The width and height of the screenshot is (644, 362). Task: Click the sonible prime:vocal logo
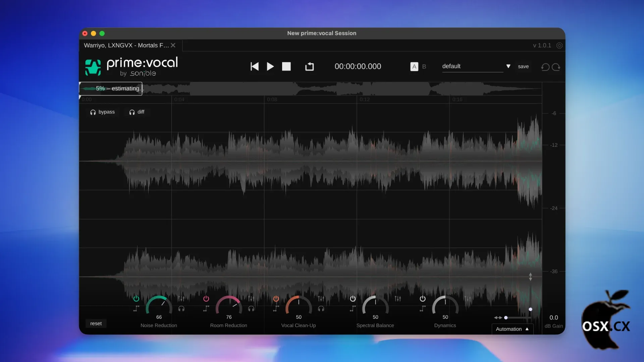(131, 66)
